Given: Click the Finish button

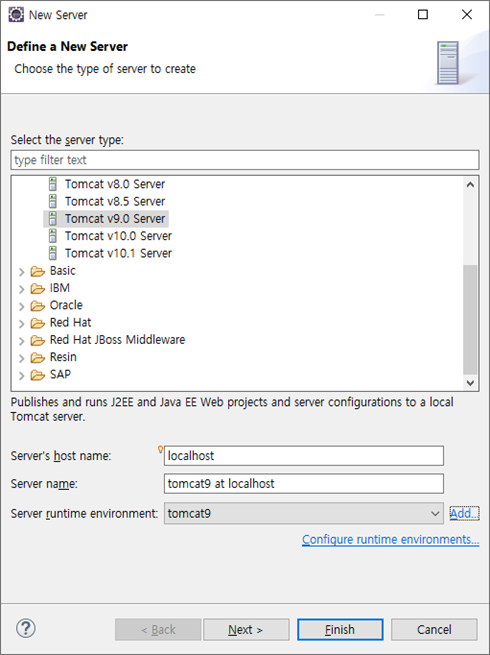Looking at the screenshot, I should tap(340, 630).
